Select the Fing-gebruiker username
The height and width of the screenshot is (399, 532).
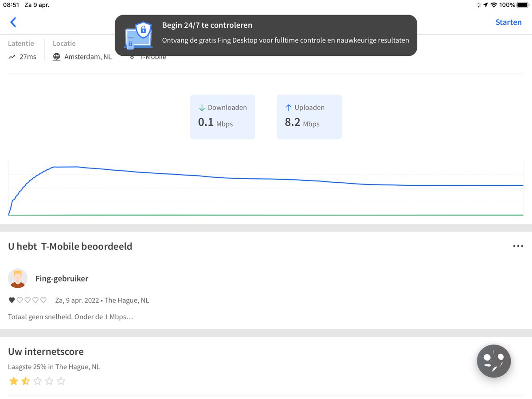[x=62, y=278]
